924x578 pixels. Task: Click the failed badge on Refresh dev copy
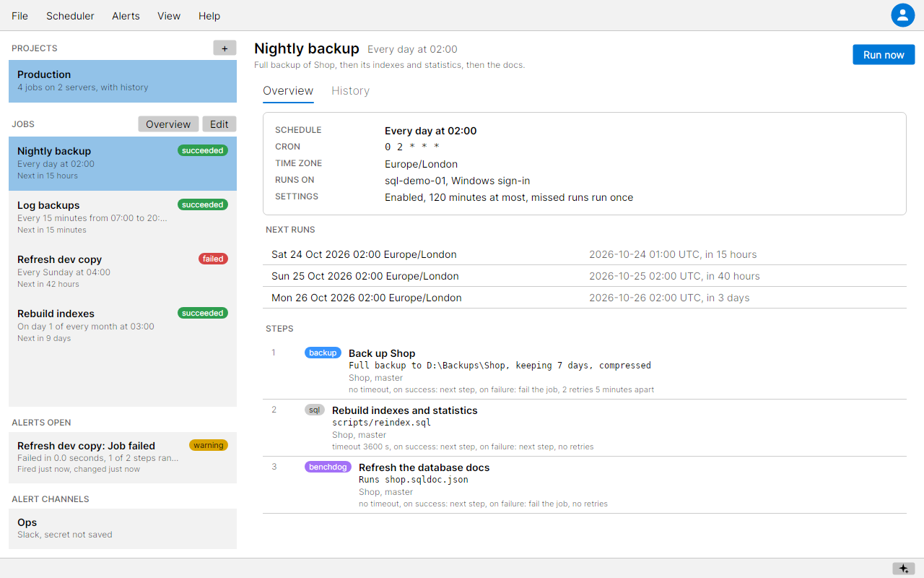213,259
